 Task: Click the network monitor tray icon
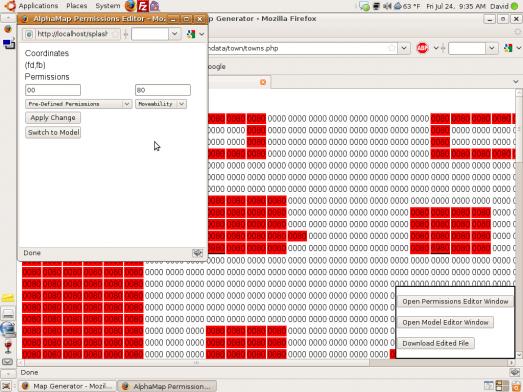click(x=377, y=6)
